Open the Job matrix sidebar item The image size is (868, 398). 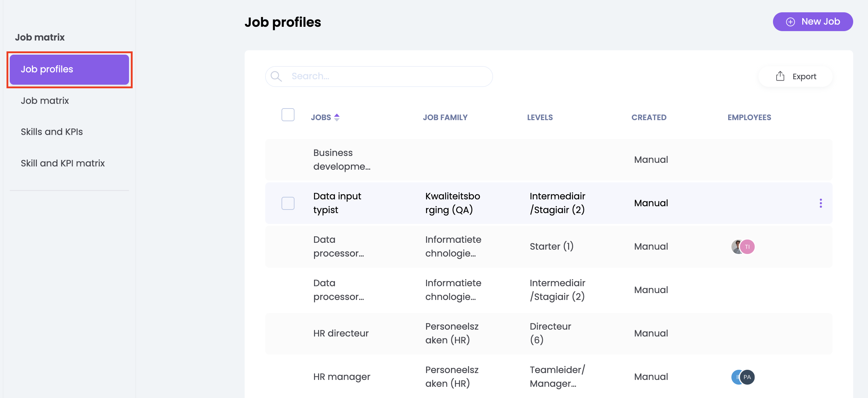45,101
